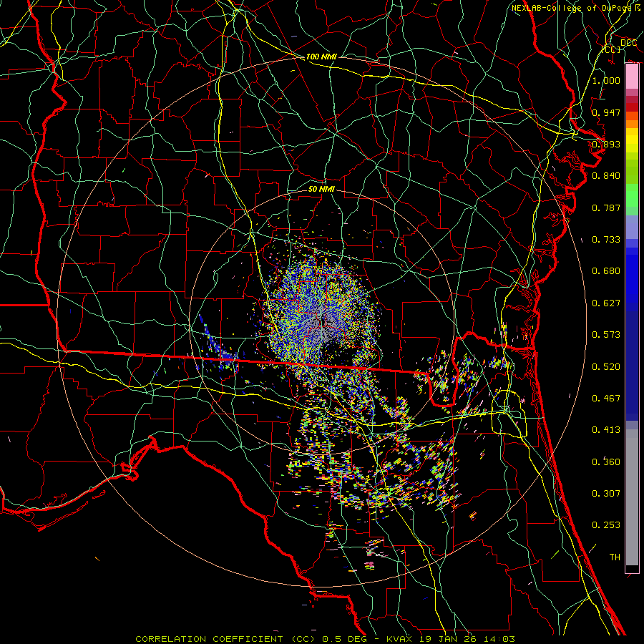Viewport: 644px width, 644px height.
Task: Click the 0.840 legend value
Action: click(x=606, y=176)
